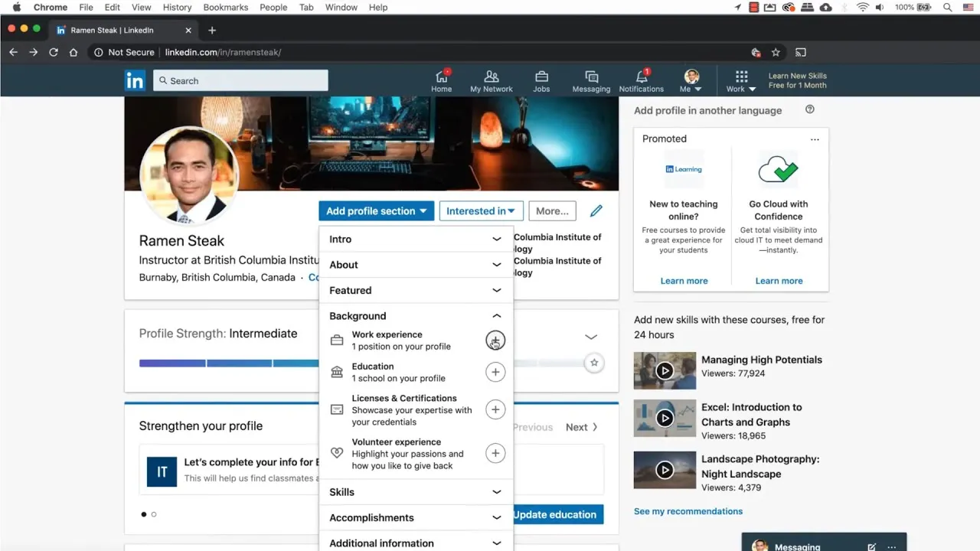Open the People menu
Viewport: 980px width, 551px height.
pos(273,7)
